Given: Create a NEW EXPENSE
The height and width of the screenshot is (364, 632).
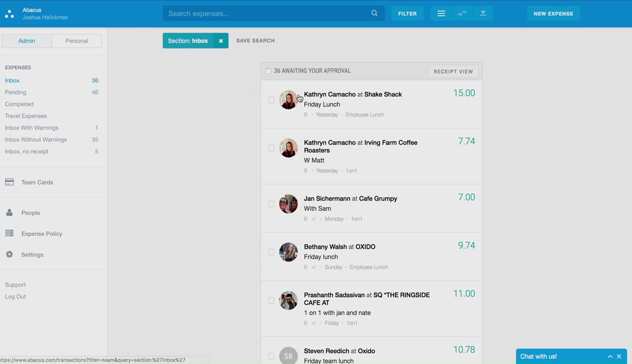Looking at the screenshot, I should coord(553,14).
